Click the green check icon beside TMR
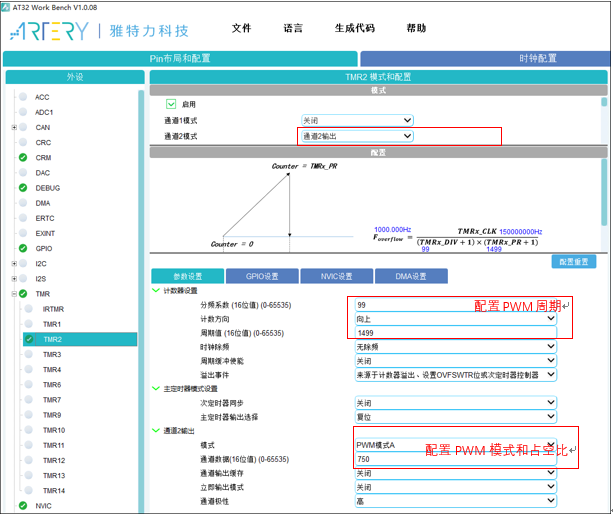The image size is (613, 517). pyautogui.click(x=23, y=294)
